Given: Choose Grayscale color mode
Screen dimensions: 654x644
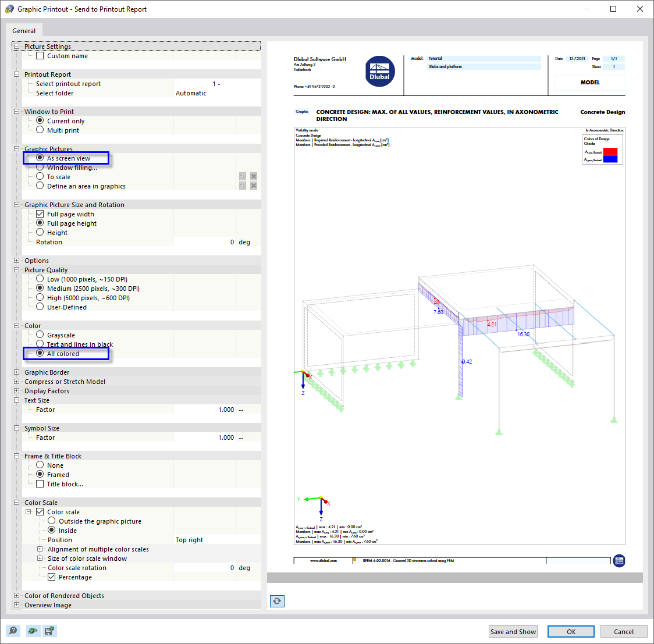Looking at the screenshot, I should pos(40,335).
